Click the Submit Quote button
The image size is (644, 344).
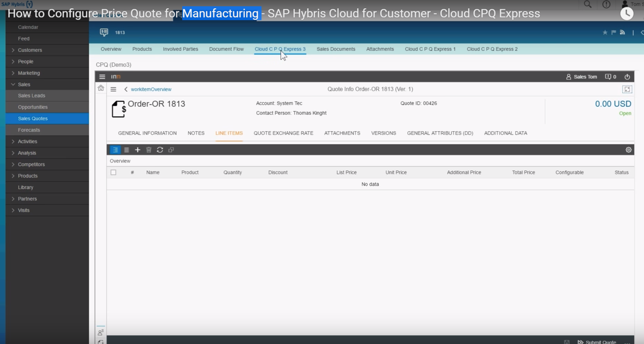(x=597, y=342)
